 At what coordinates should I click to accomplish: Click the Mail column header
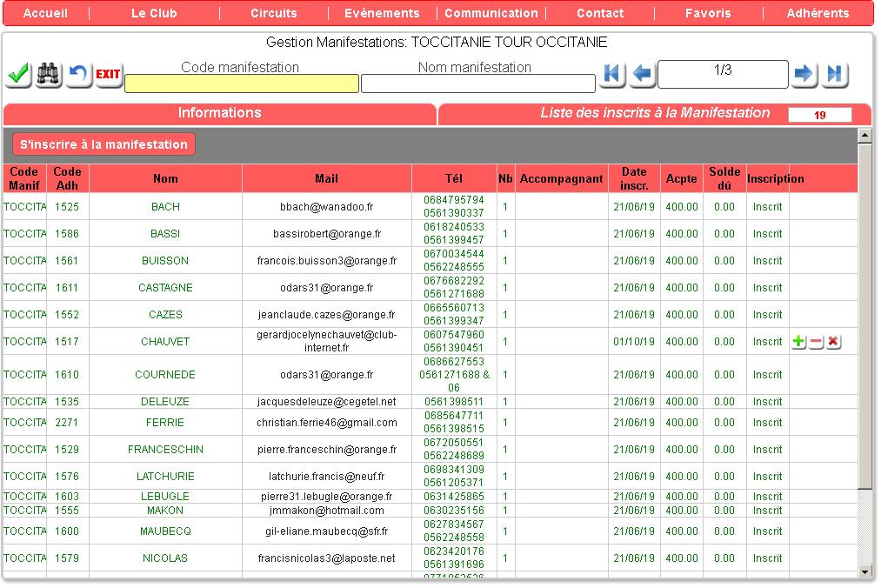coord(327,179)
